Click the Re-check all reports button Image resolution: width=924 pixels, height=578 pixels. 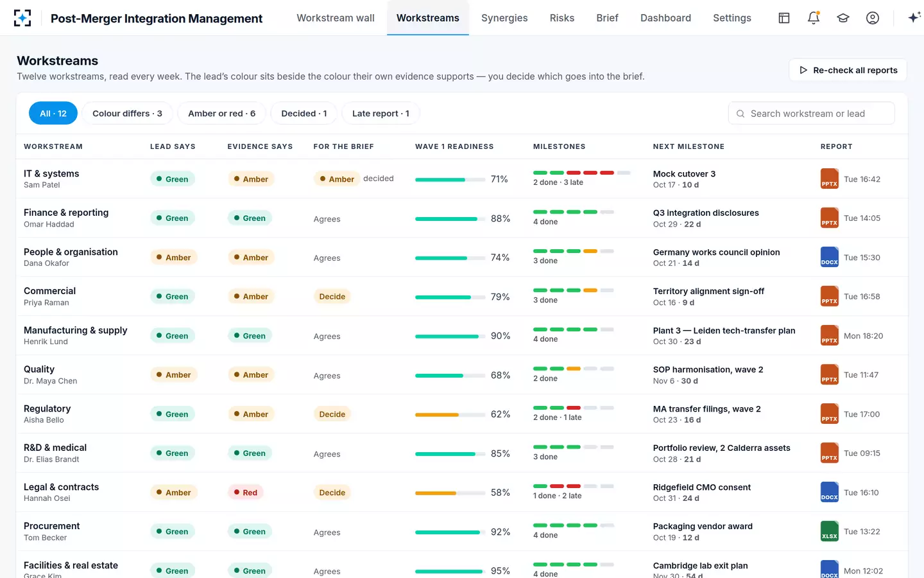848,70
